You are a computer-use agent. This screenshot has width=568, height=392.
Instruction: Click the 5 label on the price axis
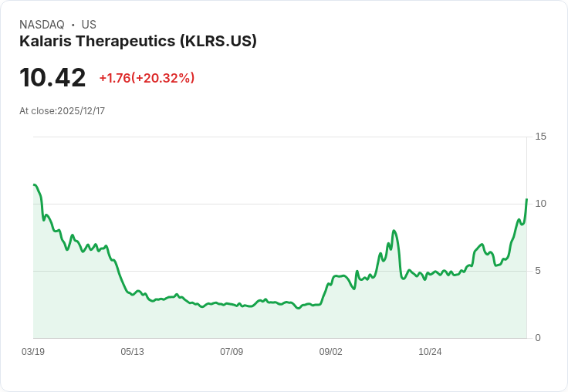[x=540, y=271]
